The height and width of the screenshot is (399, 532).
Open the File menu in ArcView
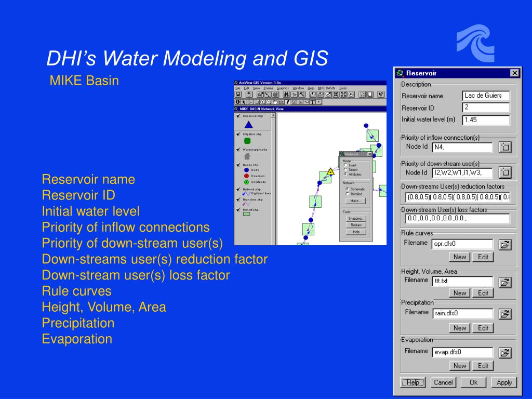click(238, 88)
